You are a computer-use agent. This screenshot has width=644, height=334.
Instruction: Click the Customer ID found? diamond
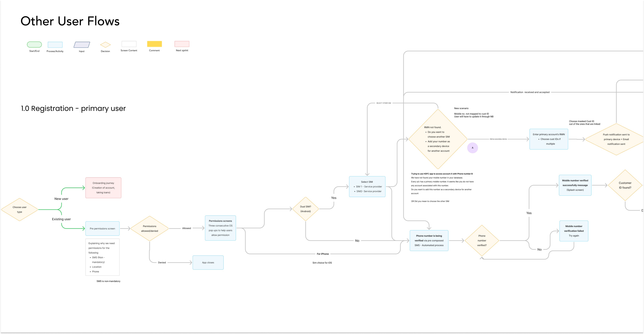625,185
